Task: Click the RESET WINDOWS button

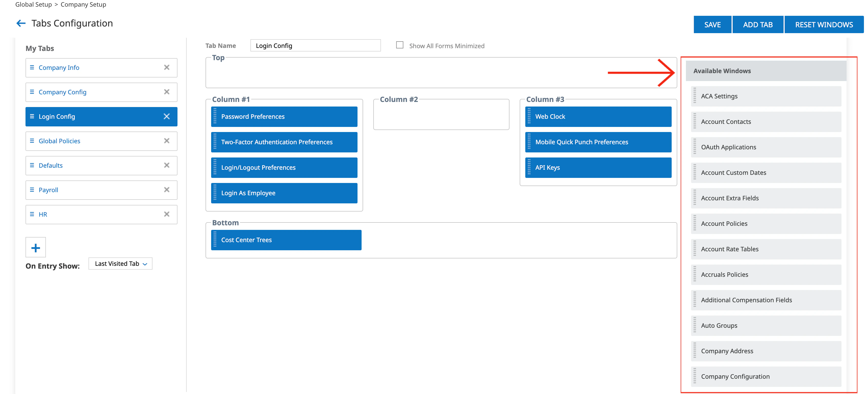Action: [x=824, y=24]
